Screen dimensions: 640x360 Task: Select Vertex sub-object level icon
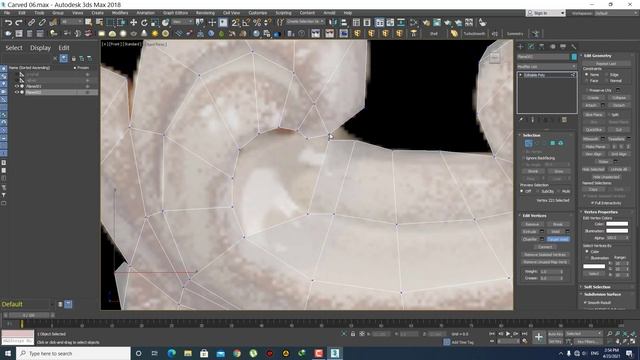point(529,143)
